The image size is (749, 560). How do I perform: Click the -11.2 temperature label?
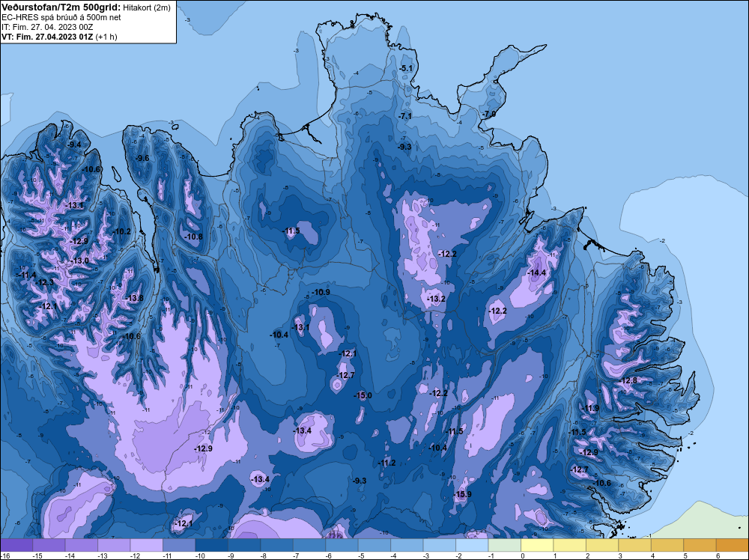(x=386, y=463)
